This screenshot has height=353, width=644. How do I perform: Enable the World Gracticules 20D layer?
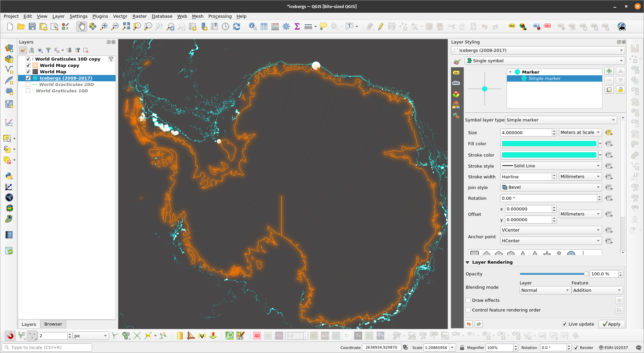tap(28, 84)
